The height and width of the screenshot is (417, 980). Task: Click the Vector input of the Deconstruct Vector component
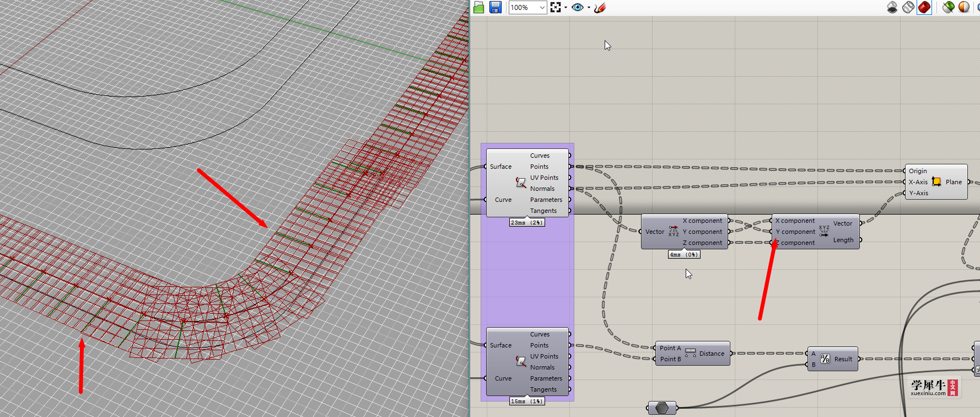click(x=655, y=232)
